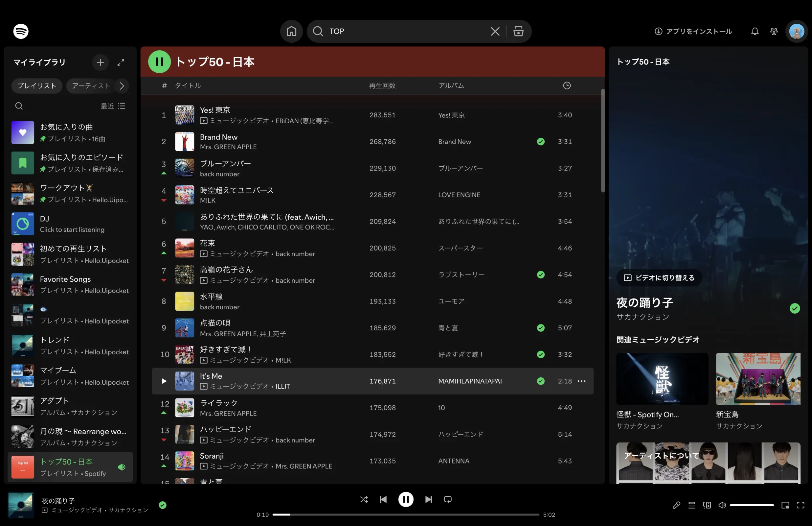Select the プレイリスト filter chip
The height and width of the screenshot is (526, 812).
[x=37, y=86]
